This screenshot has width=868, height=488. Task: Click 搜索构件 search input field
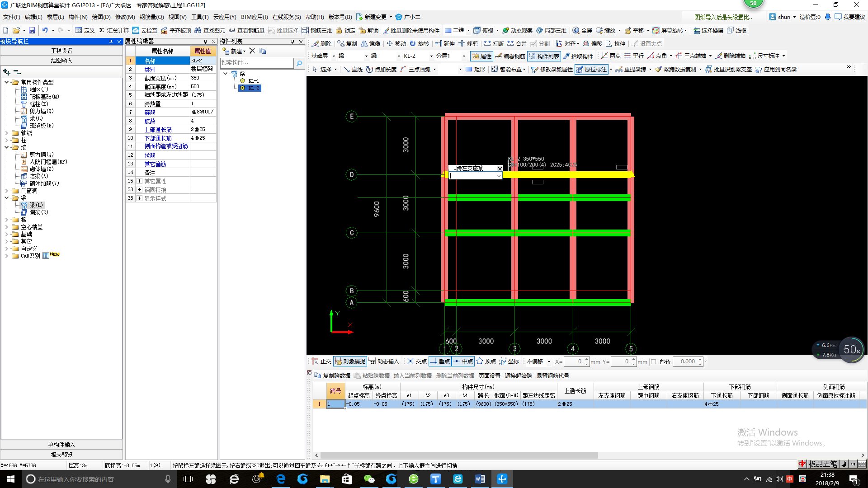click(257, 63)
